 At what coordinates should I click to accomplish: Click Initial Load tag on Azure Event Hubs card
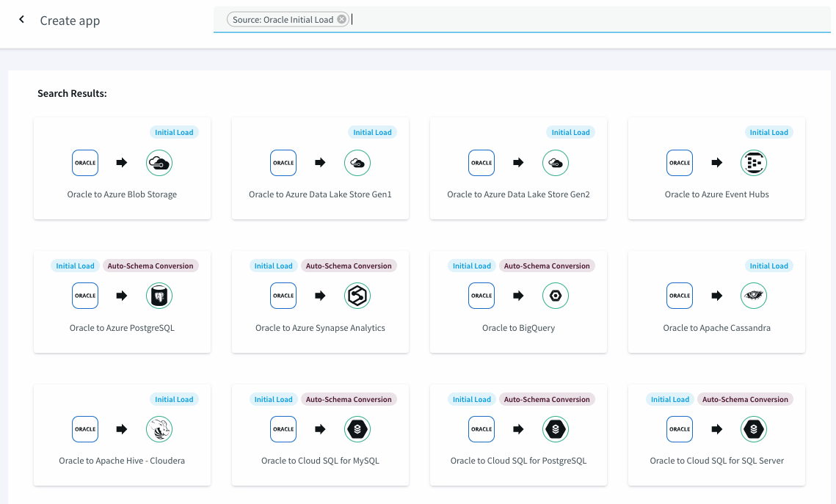point(768,132)
